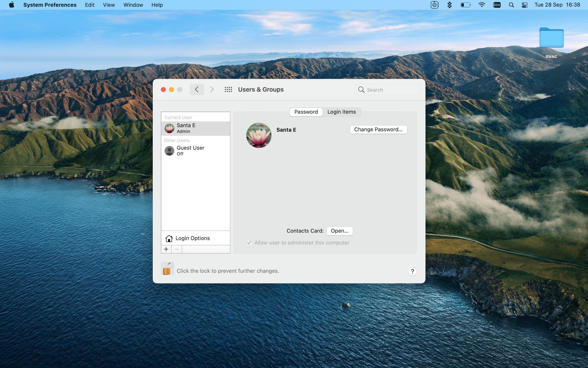The width and height of the screenshot is (588, 368).
Task: Select the Password tab
Action: click(305, 112)
